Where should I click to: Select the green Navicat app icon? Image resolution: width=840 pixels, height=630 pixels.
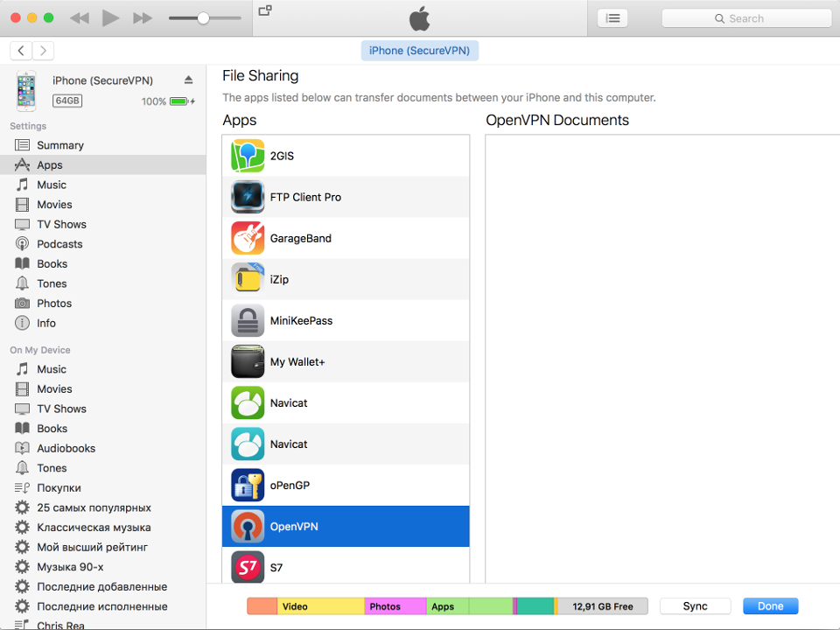[248, 402]
